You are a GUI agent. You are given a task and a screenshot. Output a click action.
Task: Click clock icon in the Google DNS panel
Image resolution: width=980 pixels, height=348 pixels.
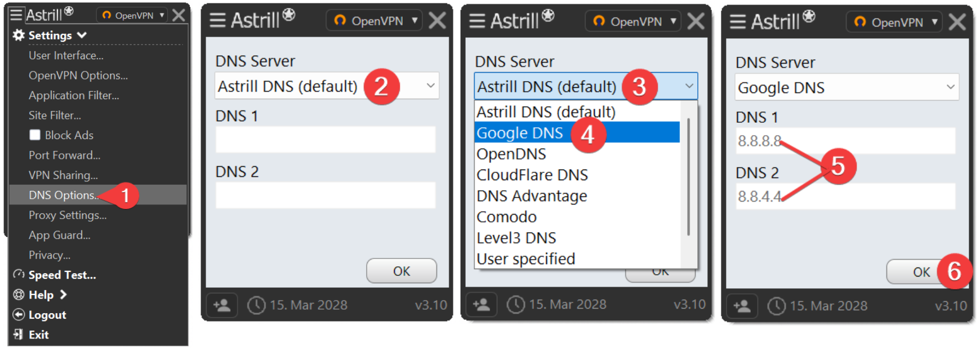pos(777,306)
